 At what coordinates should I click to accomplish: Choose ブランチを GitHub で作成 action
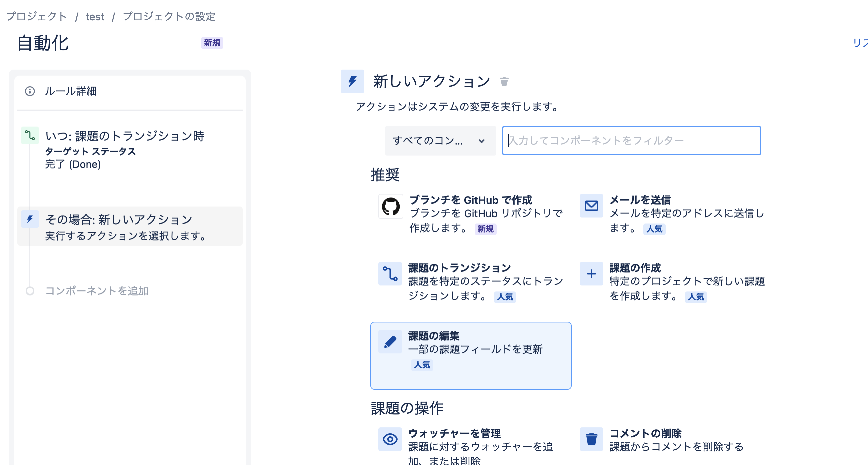471,200
